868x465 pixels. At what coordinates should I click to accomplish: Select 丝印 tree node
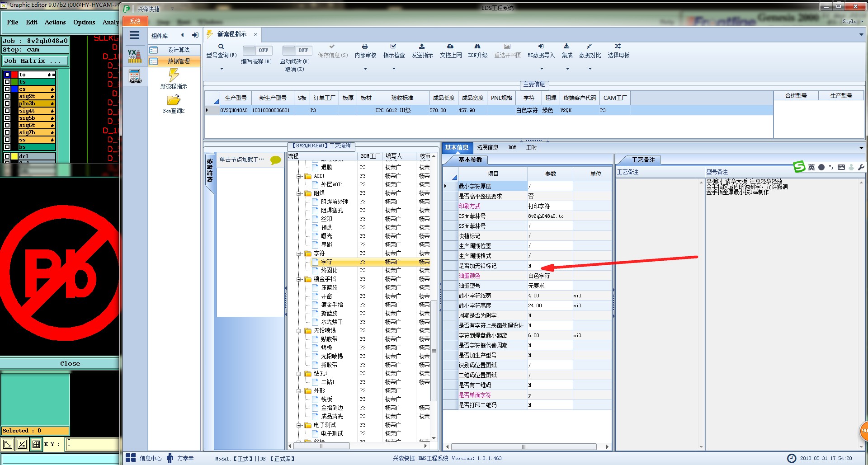[326, 219]
